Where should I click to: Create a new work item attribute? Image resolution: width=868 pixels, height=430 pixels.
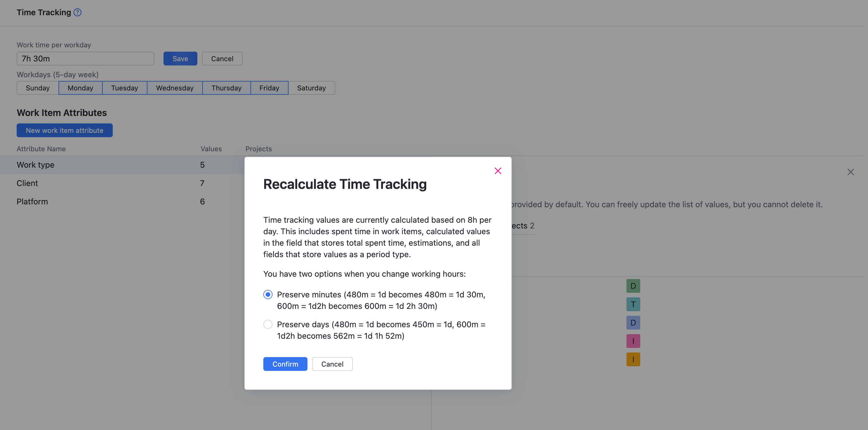[64, 130]
